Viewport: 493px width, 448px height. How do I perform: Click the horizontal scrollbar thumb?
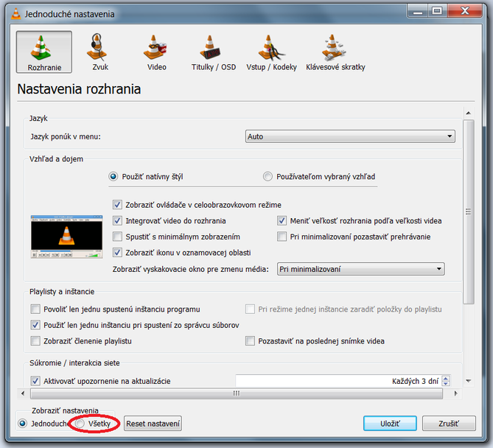tap(237, 393)
